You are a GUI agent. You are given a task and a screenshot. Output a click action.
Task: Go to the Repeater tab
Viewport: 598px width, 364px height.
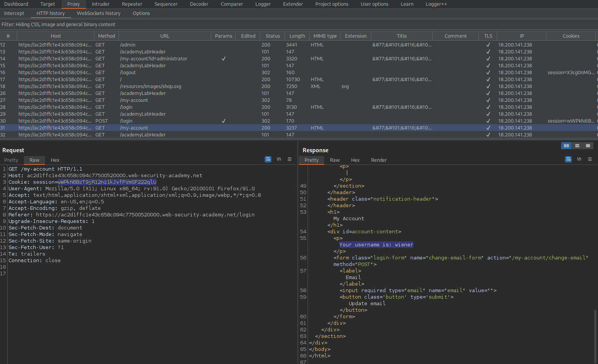tap(132, 4)
